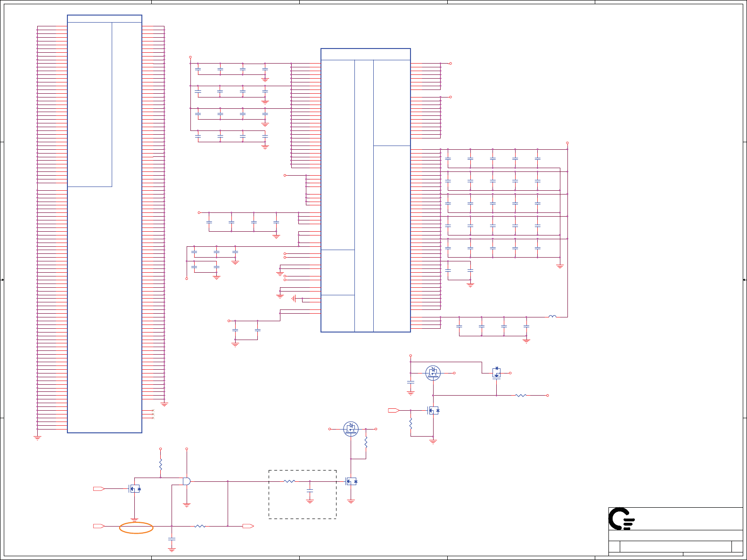The height and width of the screenshot is (560, 747).
Task: Select the ground symbol under the left connector's left pins
Action: pyautogui.click(x=37, y=438)
